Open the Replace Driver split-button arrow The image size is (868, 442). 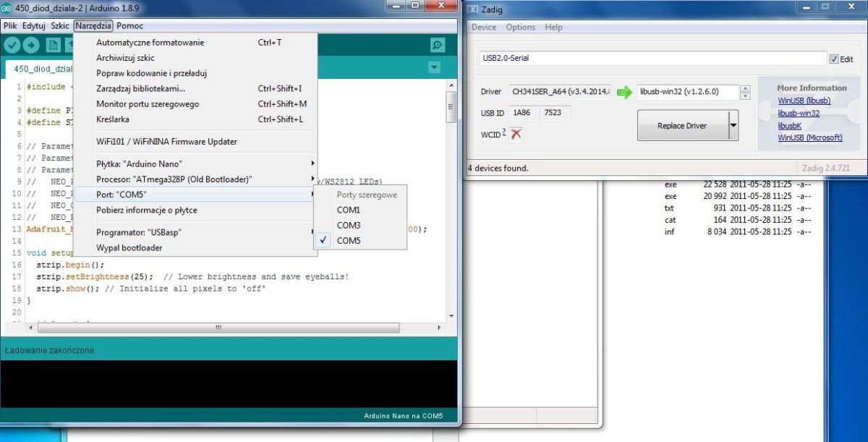[733, 126]
